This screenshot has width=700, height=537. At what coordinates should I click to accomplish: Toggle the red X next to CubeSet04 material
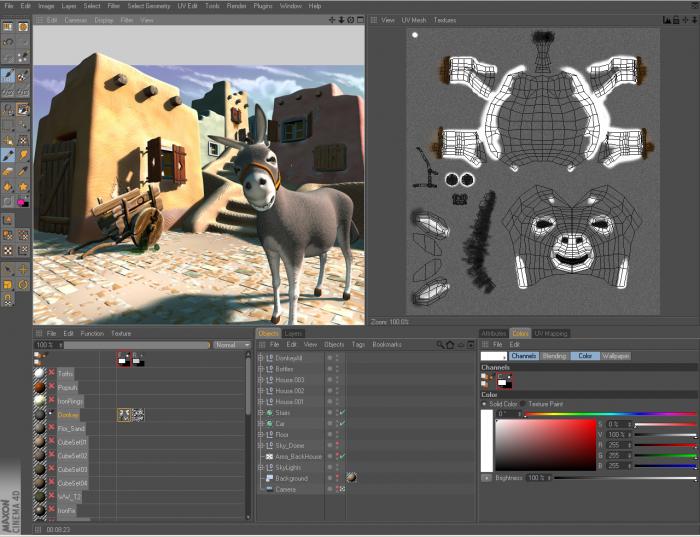tap(52, 483)
